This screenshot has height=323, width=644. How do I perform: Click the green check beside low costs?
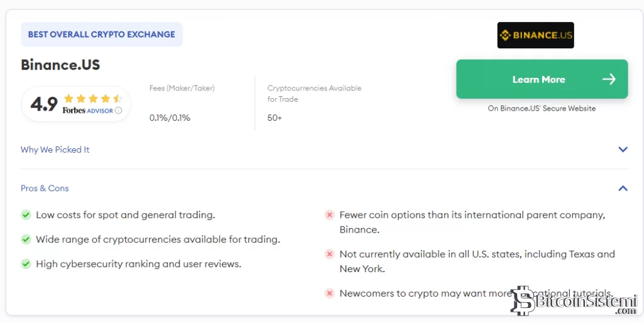[x=26, y=215]
